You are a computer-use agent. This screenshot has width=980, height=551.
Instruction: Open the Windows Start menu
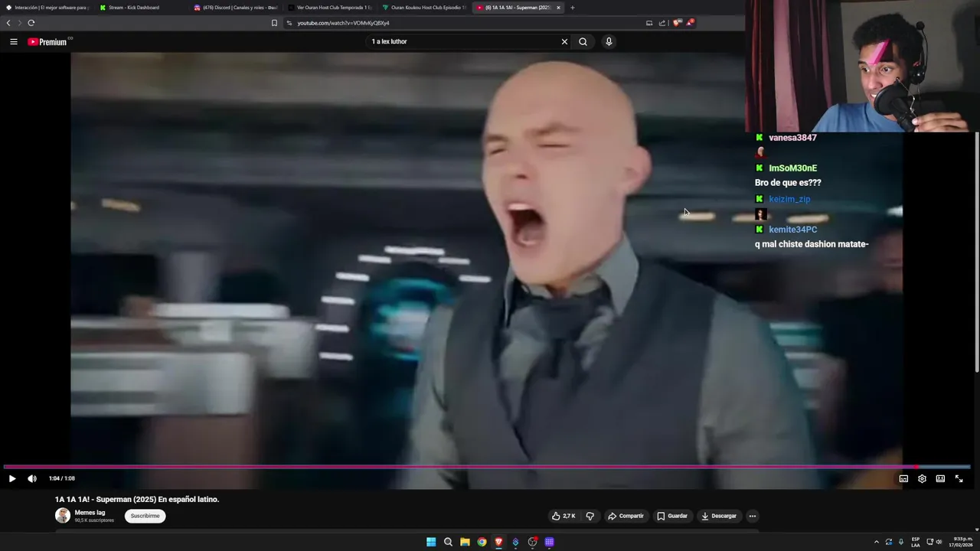click(431, 542)
